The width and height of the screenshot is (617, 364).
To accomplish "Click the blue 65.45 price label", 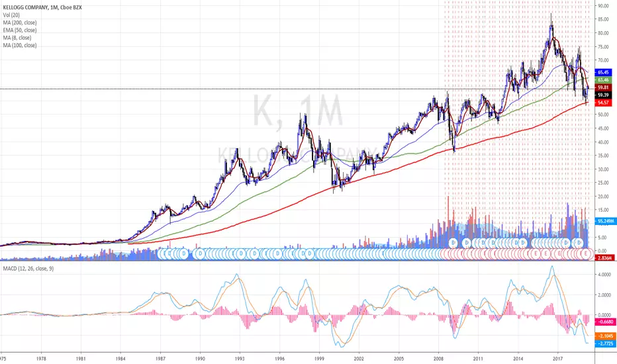I will point(603,72).
